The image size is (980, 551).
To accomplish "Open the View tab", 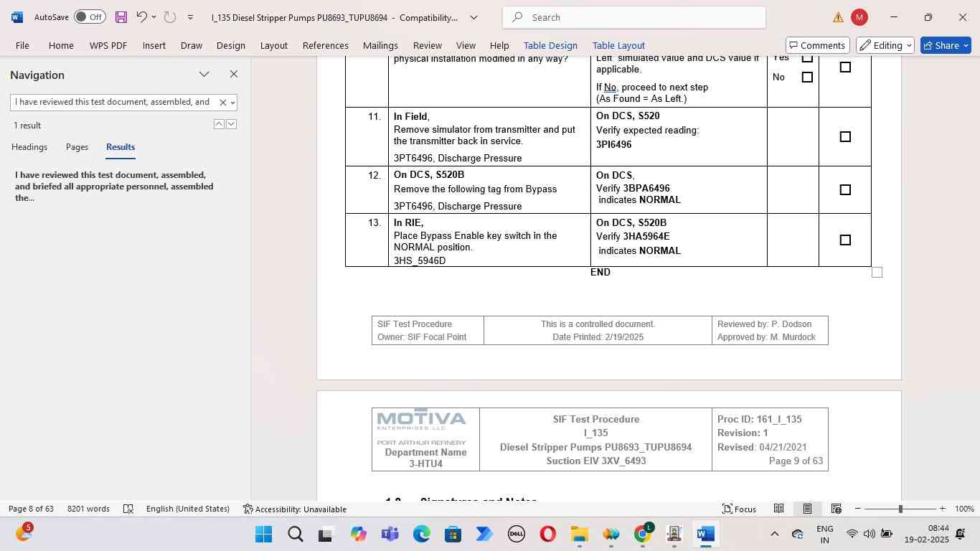I will click(x=466, y=45).
